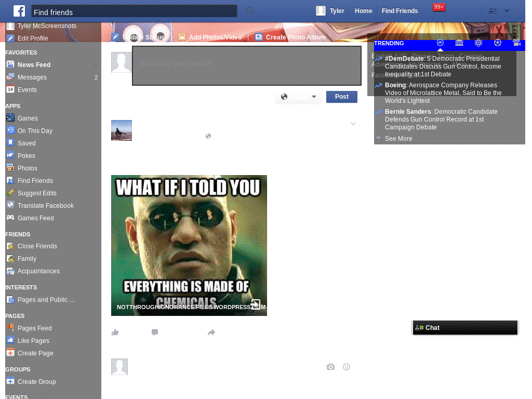Open the On This Day icon

(x=10, y=130)
